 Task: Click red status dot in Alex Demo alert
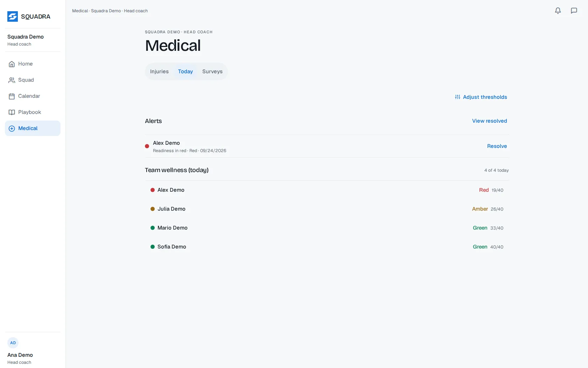tap(147, 146)
